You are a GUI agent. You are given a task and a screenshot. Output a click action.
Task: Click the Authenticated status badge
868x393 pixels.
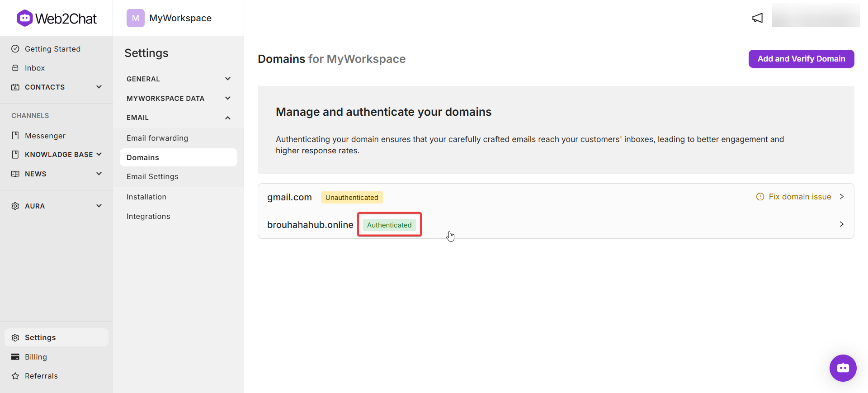[389, 225]
